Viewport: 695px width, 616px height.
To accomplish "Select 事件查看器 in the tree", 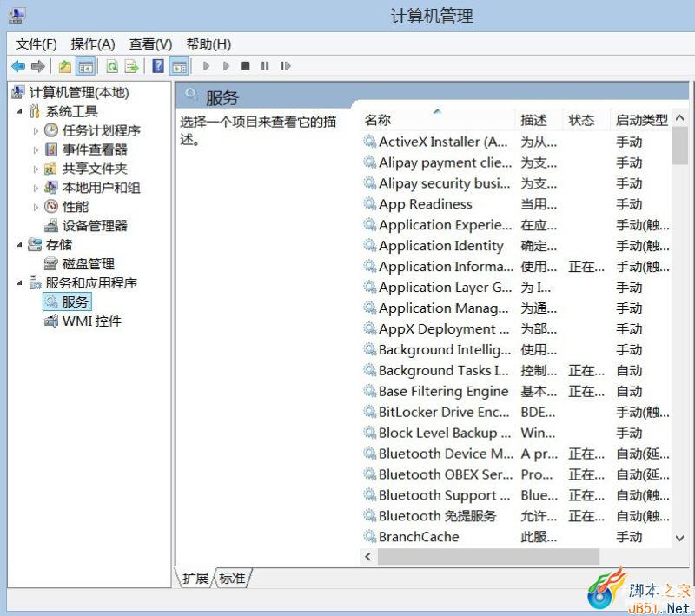I will click(95, 149).
